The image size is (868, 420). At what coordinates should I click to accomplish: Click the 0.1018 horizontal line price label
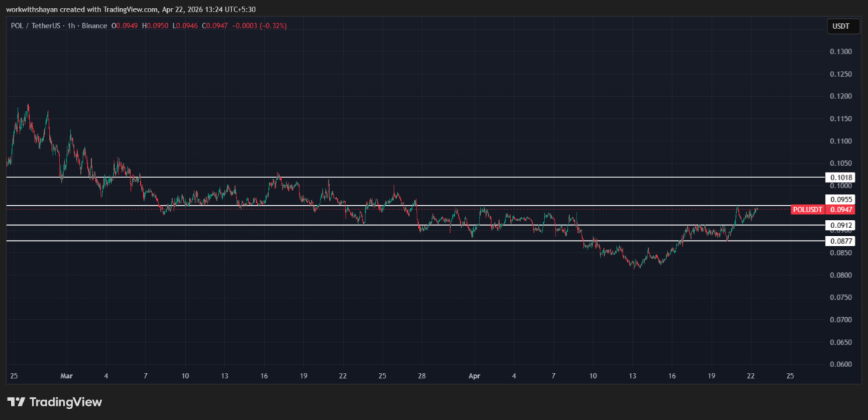[841, 177]
